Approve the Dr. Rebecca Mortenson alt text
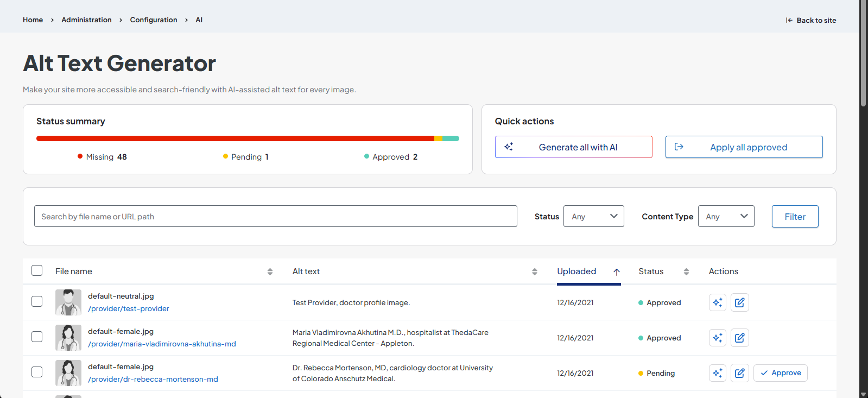Viewport: 868px width, 398px height. coord(781,373)
